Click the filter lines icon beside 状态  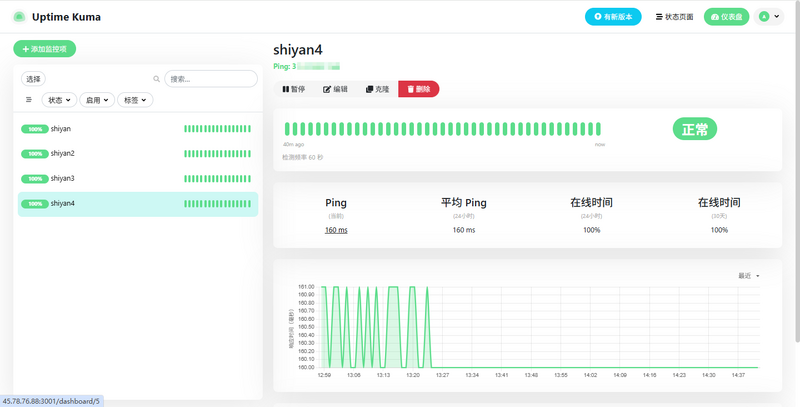click(x=28, y=100)
